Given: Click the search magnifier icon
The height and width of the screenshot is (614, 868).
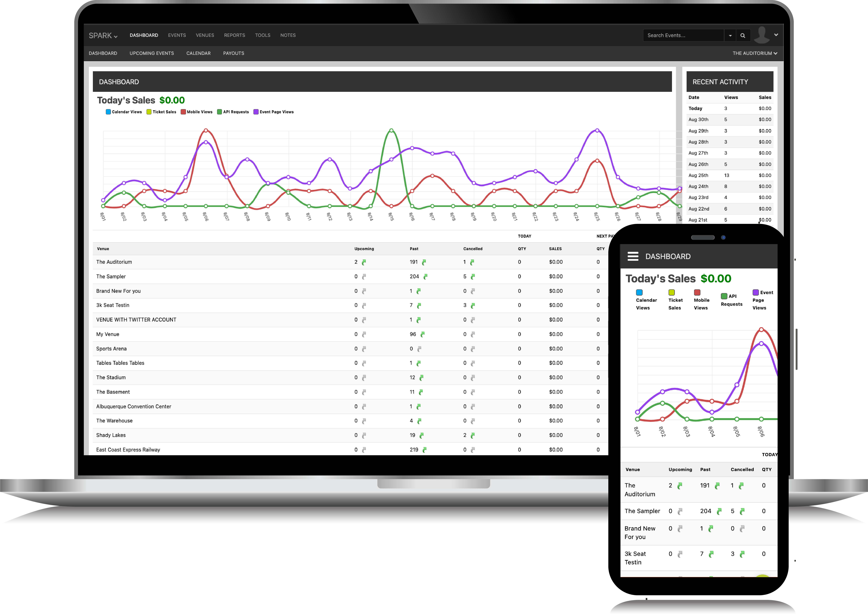Looking at the screenshot, I should [x=742, y=35].
